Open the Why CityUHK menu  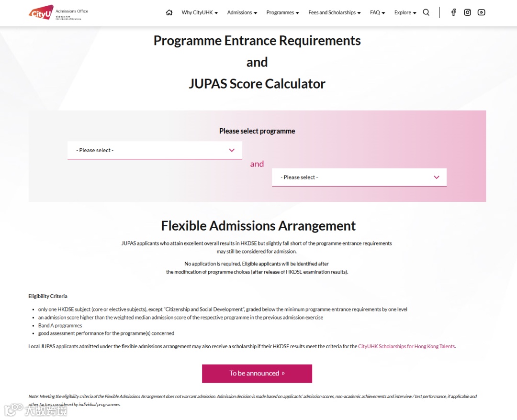click(200, 12)
